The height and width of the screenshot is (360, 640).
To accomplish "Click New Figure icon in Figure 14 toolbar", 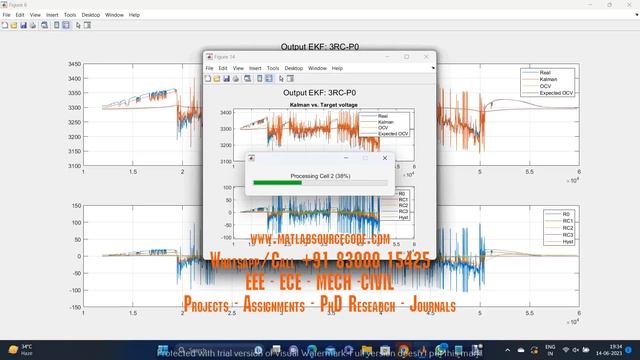I will [208, 78].
